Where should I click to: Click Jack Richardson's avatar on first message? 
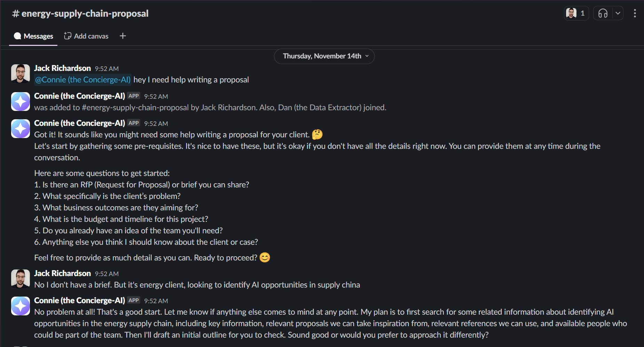pyautogui.click(x=21, y=73)
